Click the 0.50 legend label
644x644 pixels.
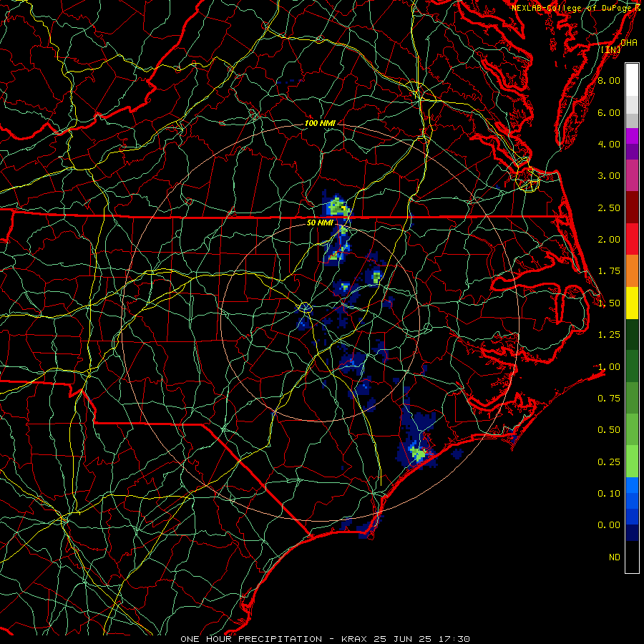pos(609,429)
